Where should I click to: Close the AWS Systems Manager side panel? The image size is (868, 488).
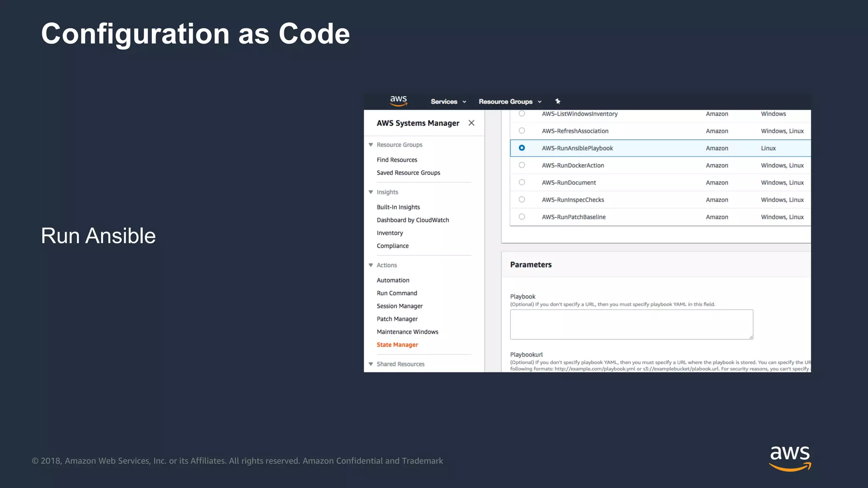coord(471,123)
